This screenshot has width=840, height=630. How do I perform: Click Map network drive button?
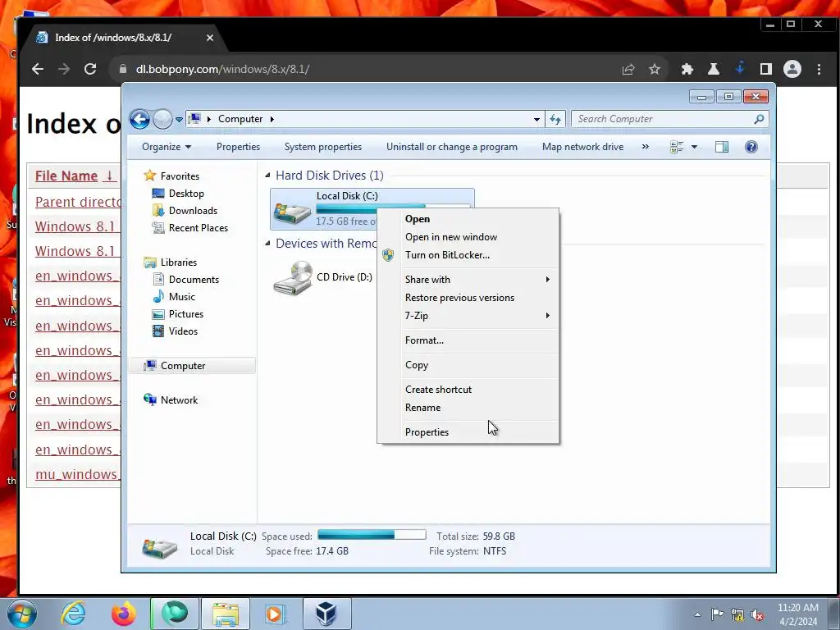[582, 147]
